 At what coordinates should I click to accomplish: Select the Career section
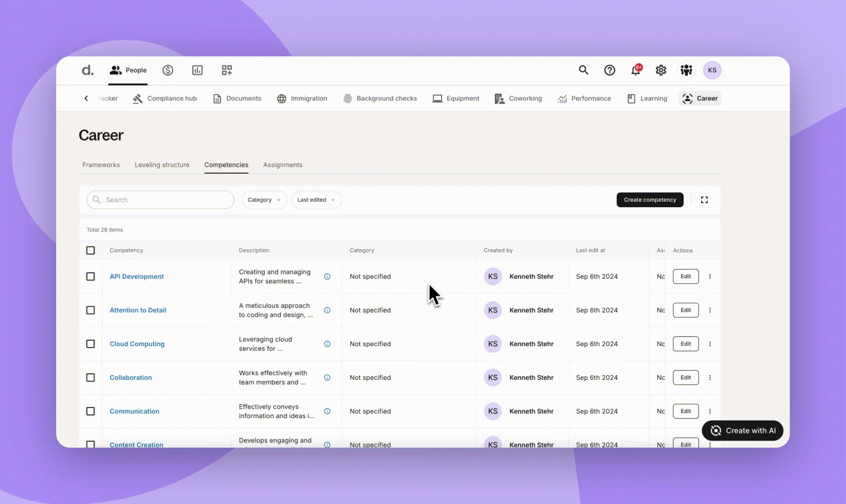click(x=700, y=98)
